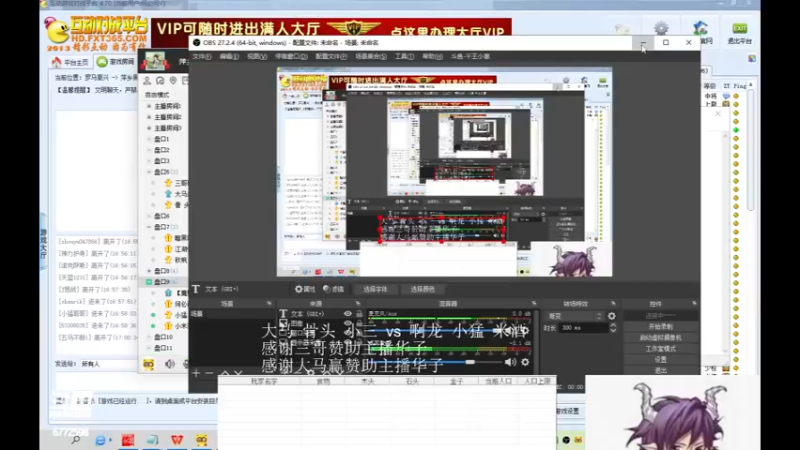
Task: Open lower mixer track settings gear
Action: (525, 362)
